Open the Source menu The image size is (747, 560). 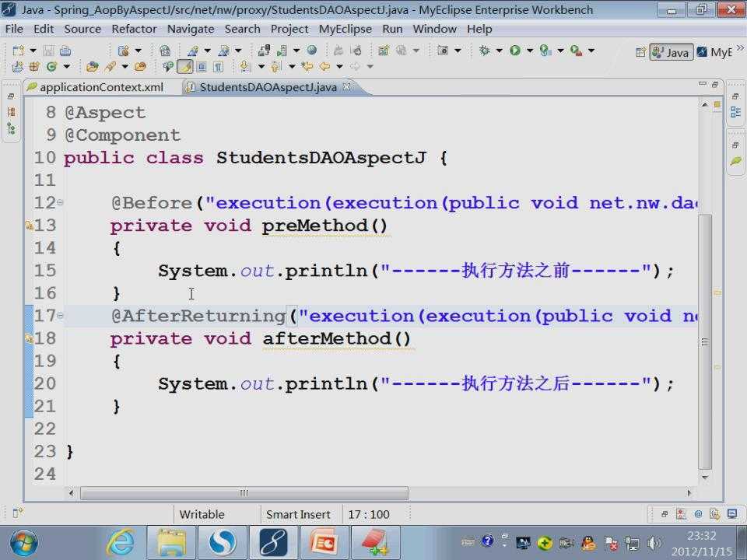[82, 29]
